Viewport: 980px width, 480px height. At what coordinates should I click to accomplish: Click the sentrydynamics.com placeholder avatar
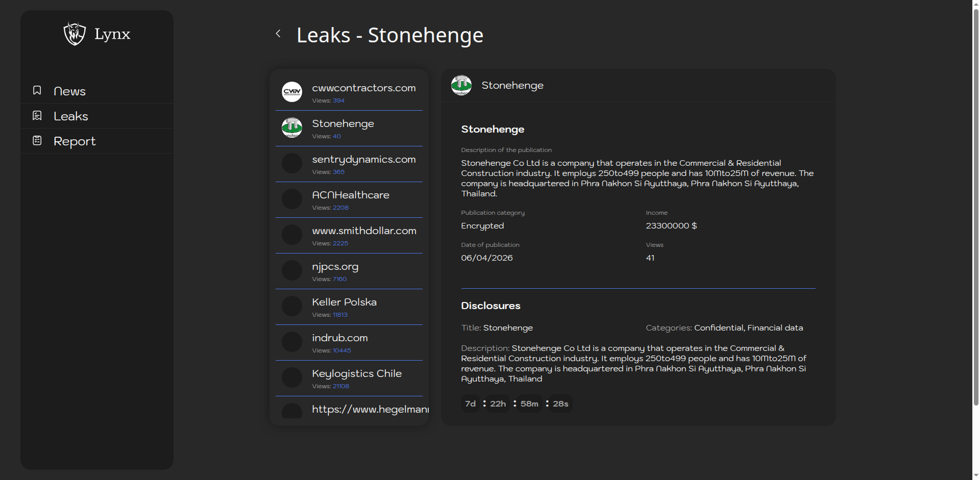tap(292, 163)
